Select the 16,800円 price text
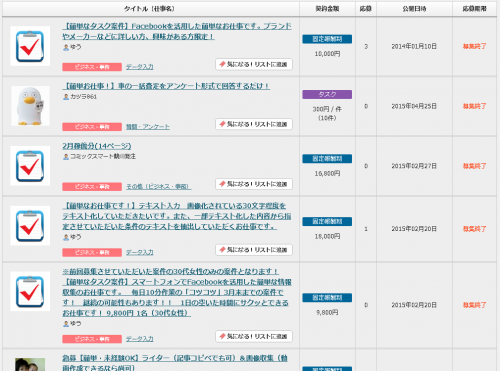This screenshot has width=500, height=371. click(327, 173)
